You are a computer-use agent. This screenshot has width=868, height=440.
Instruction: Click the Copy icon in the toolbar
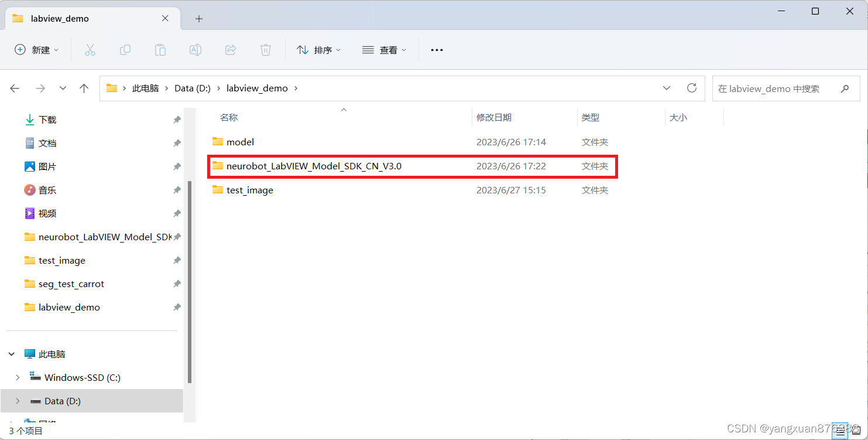tap(125, 50)
